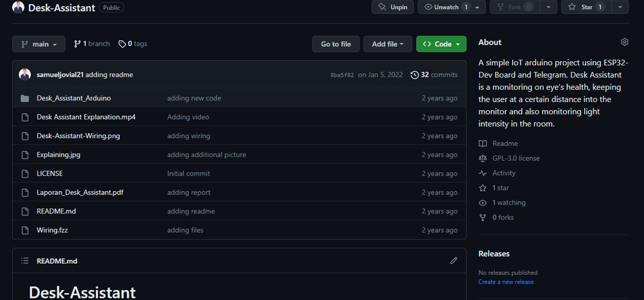Open the LICENSE file
The height and width of the screenshot is (300, 644).
coord(49,173)
